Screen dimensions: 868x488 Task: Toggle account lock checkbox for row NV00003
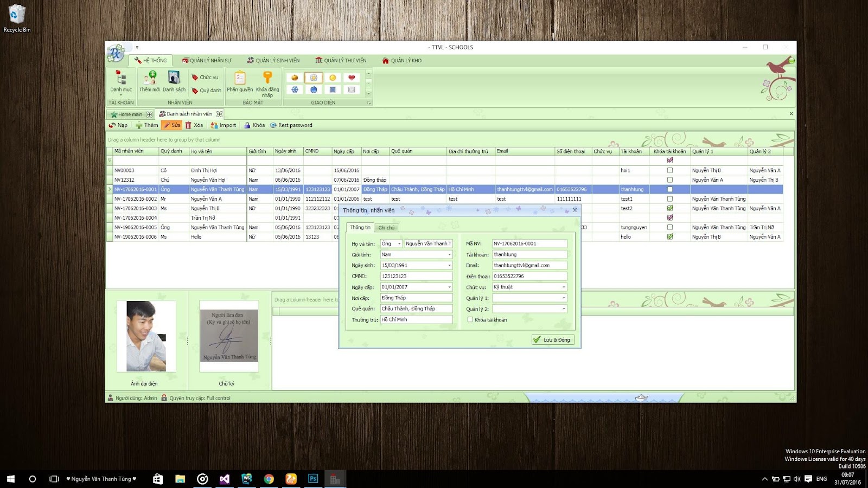tap(670, 170)
